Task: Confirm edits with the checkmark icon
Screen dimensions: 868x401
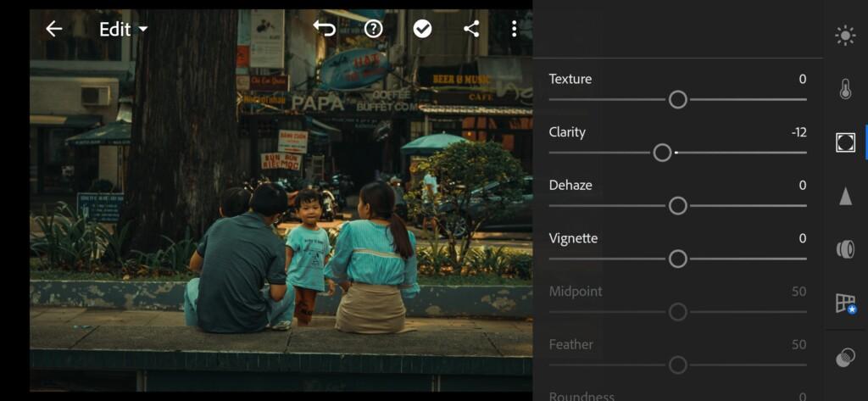Action: [422, 29]
